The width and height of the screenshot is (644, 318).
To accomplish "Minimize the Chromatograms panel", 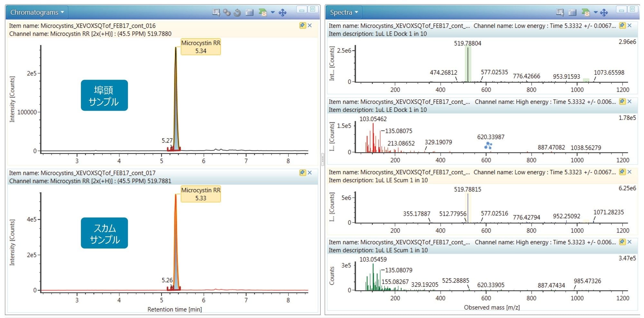I will click(x=302, y=10).
